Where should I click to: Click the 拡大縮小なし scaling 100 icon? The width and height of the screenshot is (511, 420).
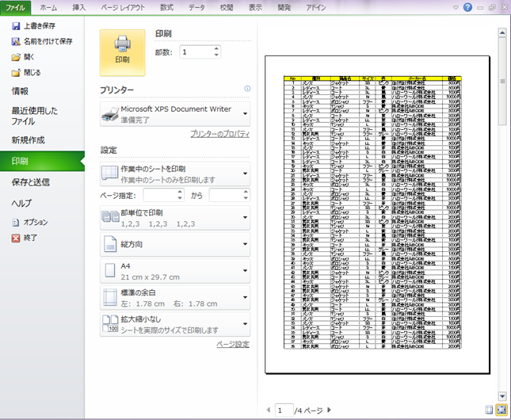[x=110, y=324]
